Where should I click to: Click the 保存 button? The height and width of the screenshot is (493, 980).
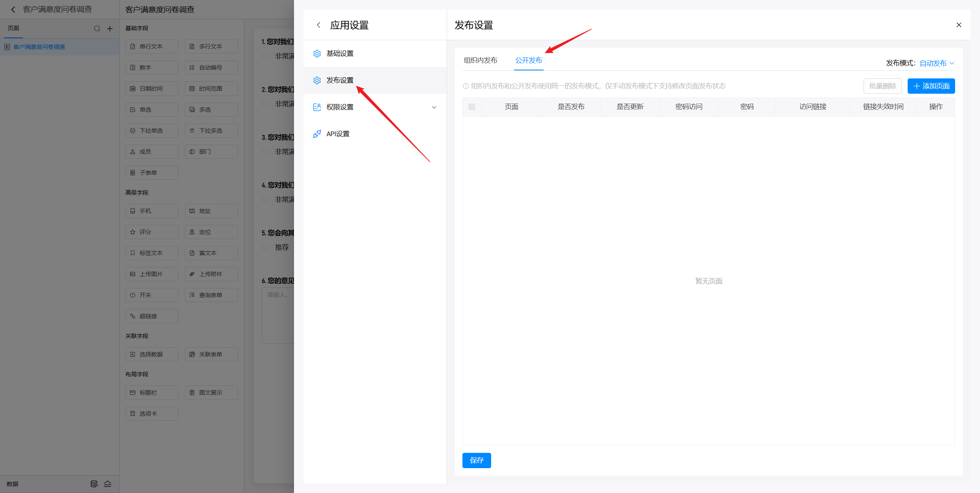476,460
